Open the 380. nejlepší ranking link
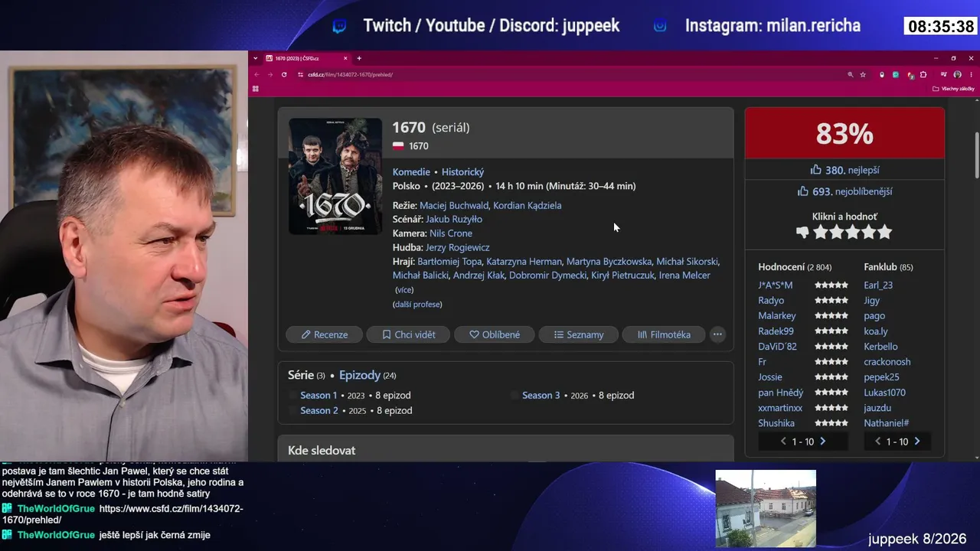The image size is (980, 551). pyautogui.click(x=844, y=170)
